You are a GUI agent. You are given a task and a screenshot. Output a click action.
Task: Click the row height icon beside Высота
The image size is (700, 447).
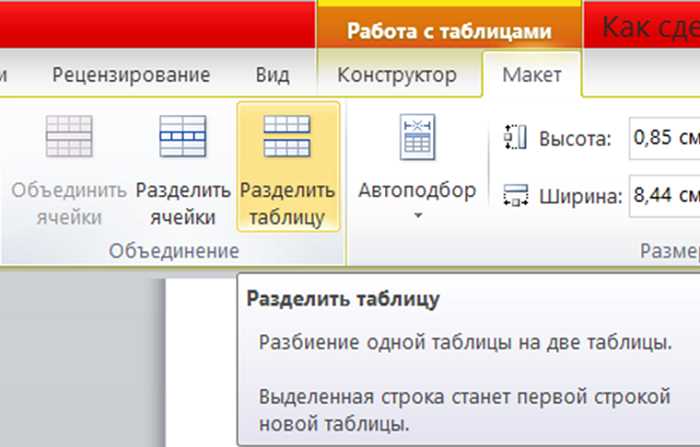pos(516,138)
